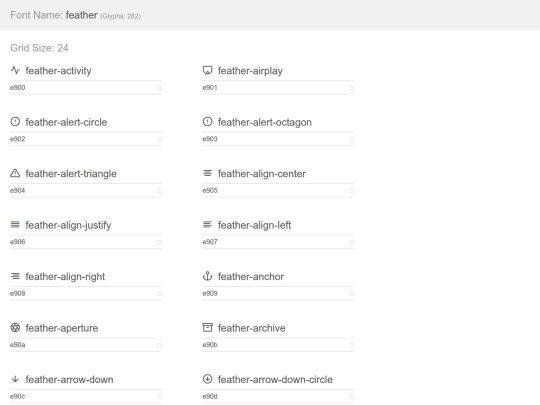540x405 pixels.
Task: Click the arrow-down-circle icon glyph
Action: (207, 379)
